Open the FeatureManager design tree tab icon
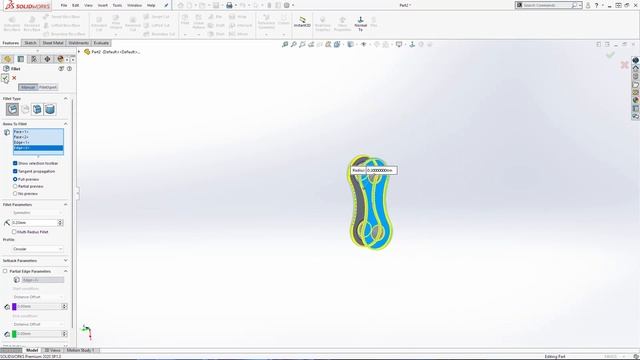The image size is (640, 360). [7, 59]
